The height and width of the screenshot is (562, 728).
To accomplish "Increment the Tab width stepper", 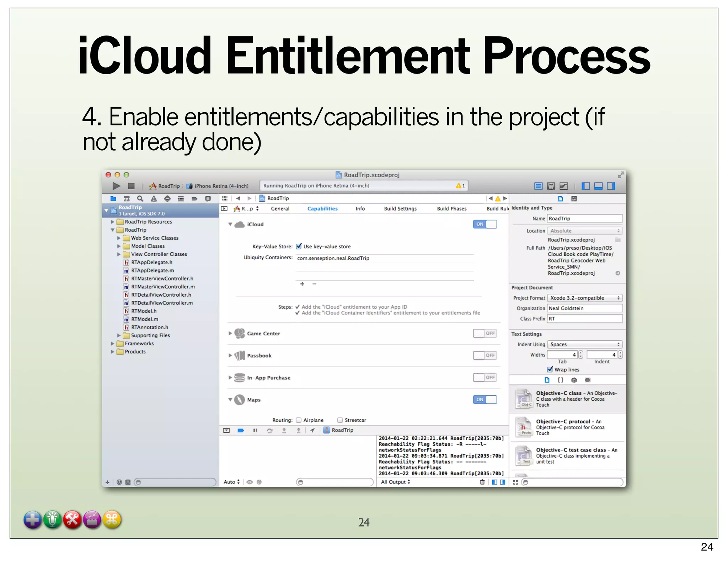I will (x=581, y=353).
